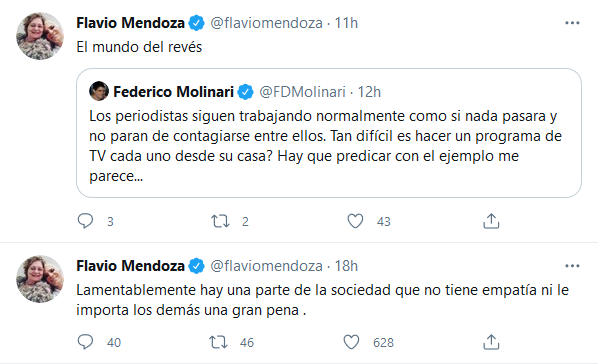Like the tweet with 628 likes
This screenshot has width=598, height=364.
(351, 342)
